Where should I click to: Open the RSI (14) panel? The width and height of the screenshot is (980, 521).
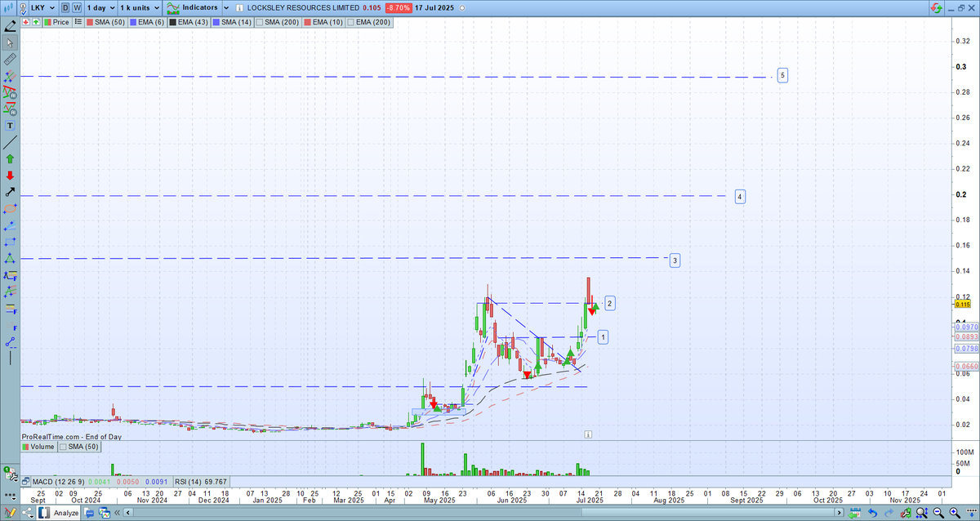click(200, 482)
